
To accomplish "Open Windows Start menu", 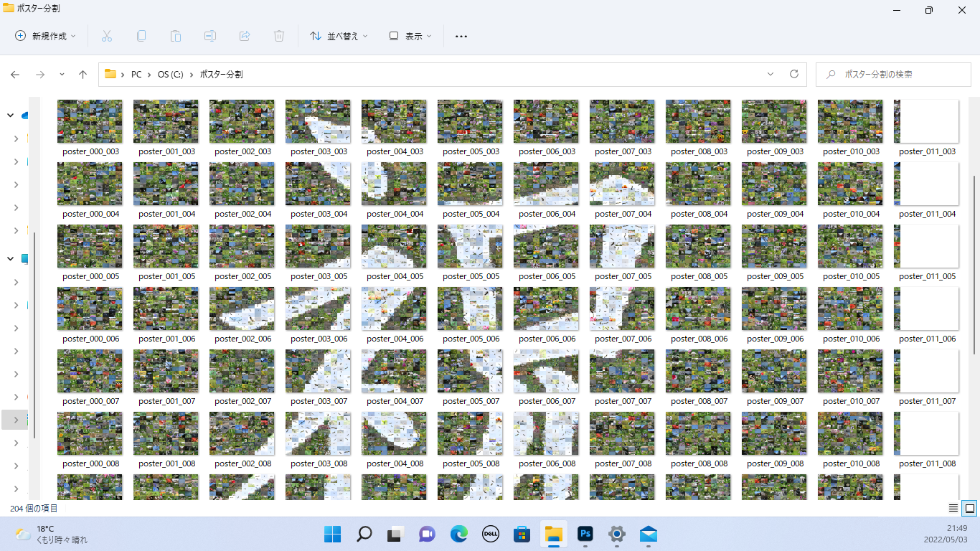I will pos(332,534).
